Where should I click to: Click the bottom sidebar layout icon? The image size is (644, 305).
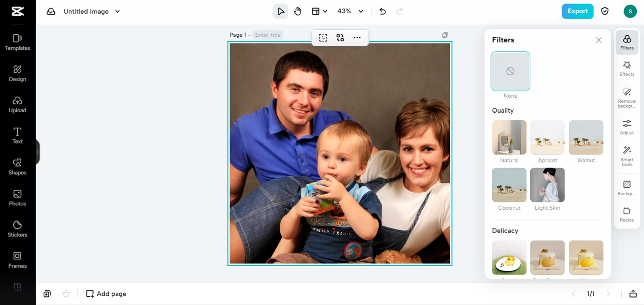click(x=18, y=287)
